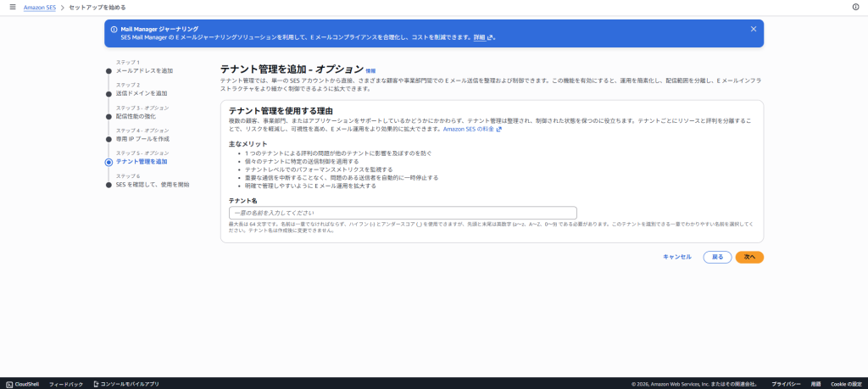Open the CloudShell terminal icon
The width and height of the screenshot is (868, 389).
click(8, 384)
